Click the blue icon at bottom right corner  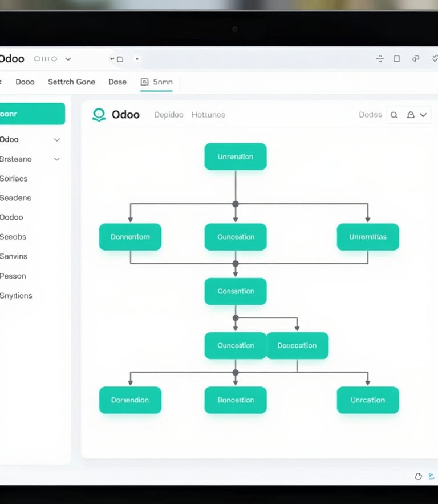click(432, 477)
